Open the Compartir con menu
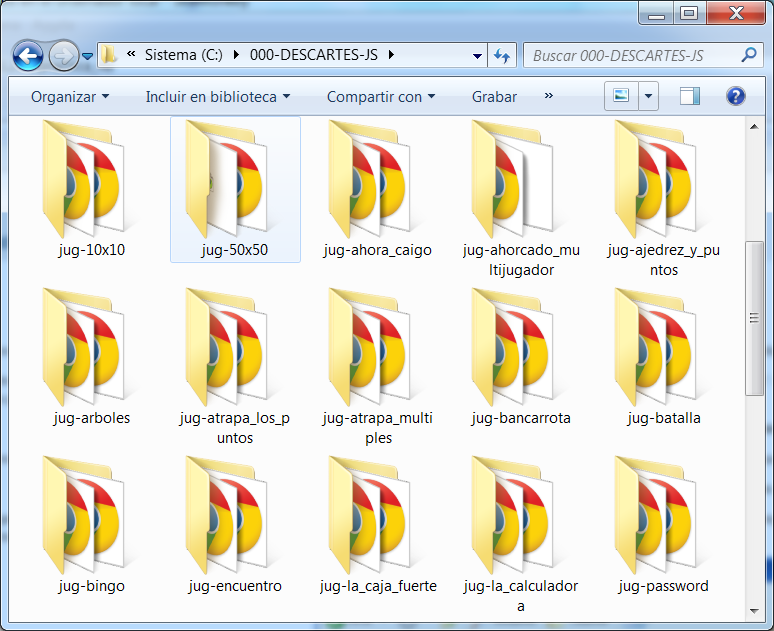This screenshot has height=631, width=774. (x=380, y=97)
